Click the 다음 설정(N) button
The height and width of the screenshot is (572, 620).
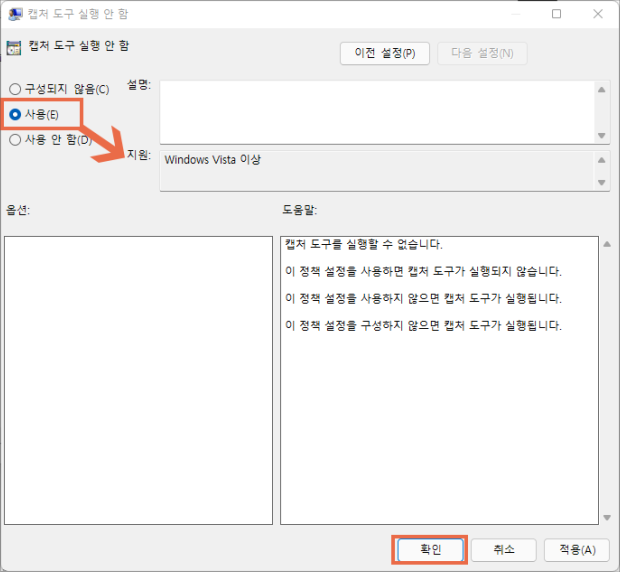[x=482, y=53]
